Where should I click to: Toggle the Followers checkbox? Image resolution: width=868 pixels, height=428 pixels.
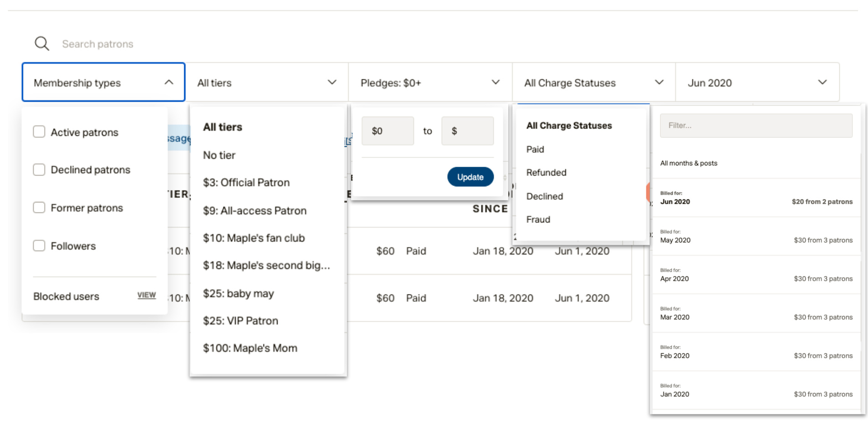[39, 246]
